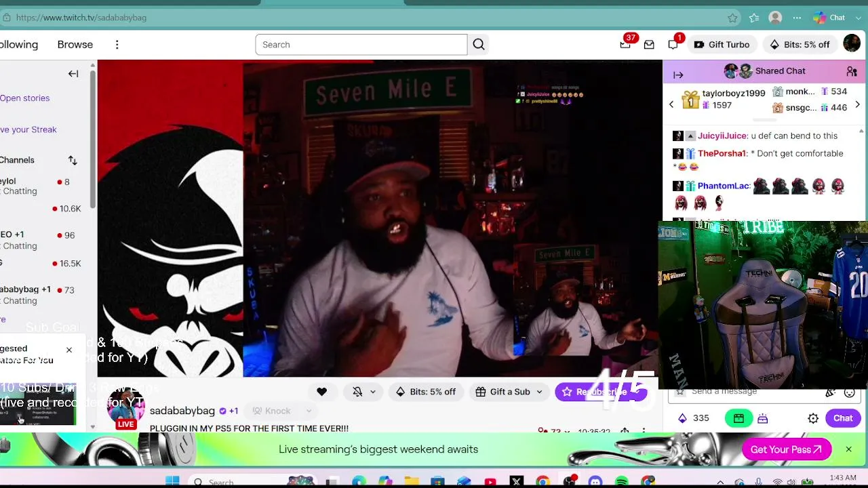Show hidden system tray icons chevron

tap(720, 483)
